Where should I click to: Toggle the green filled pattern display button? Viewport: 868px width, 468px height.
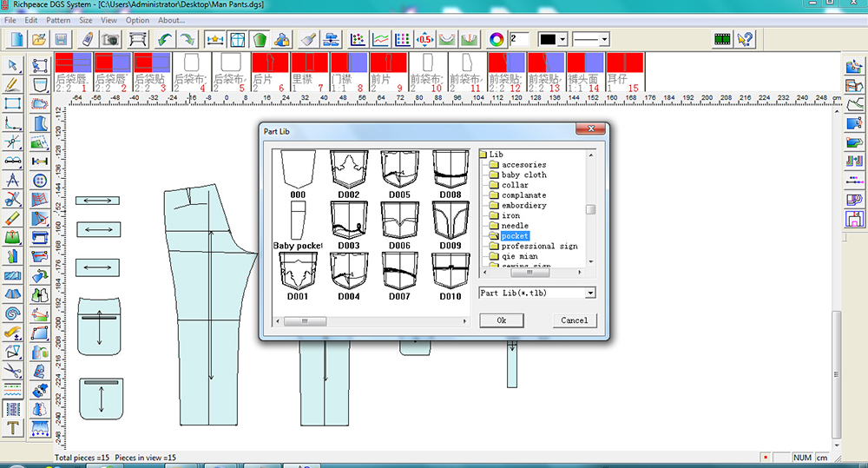(x=260, y=40)
